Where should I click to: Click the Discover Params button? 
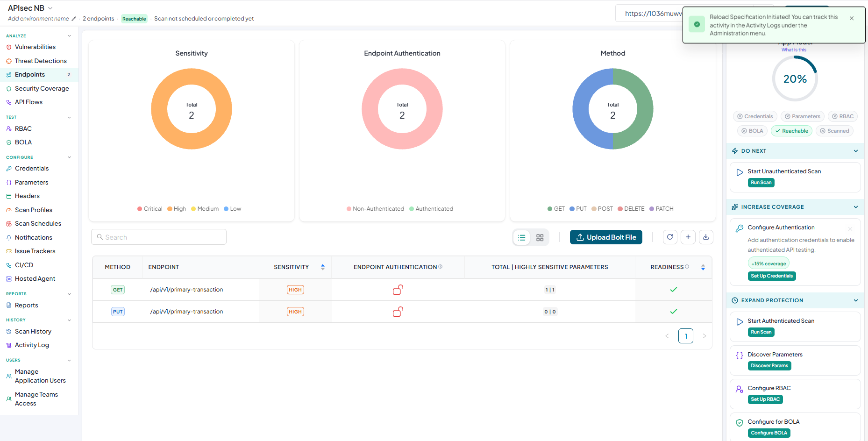(x=769, y=366)
